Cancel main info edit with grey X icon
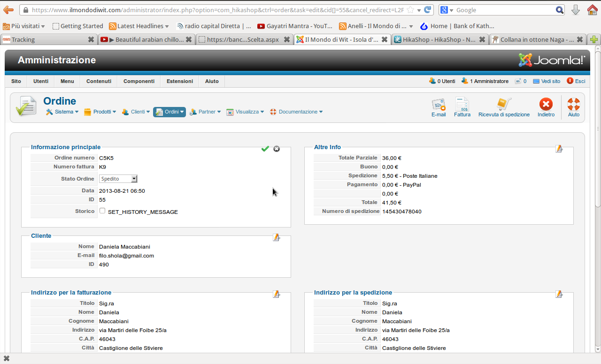 point(277,149)
